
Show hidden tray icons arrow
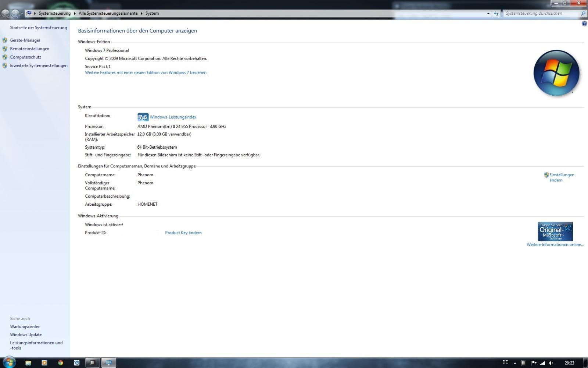click(515, 363)
